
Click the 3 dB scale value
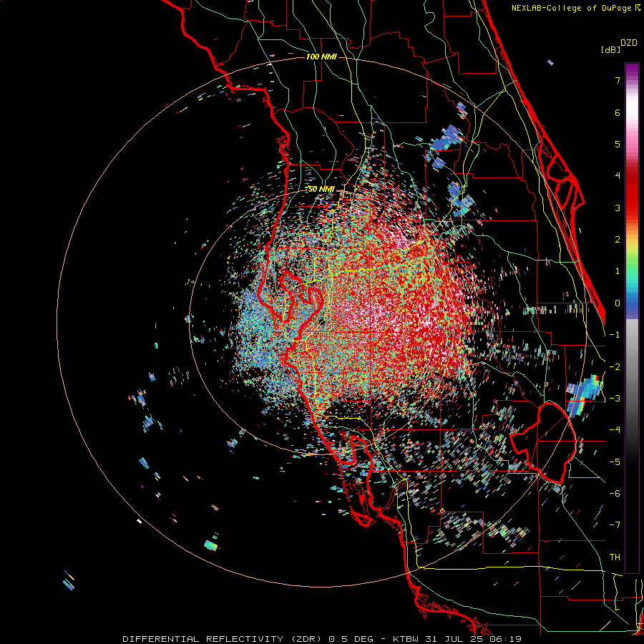click(618, 208)
